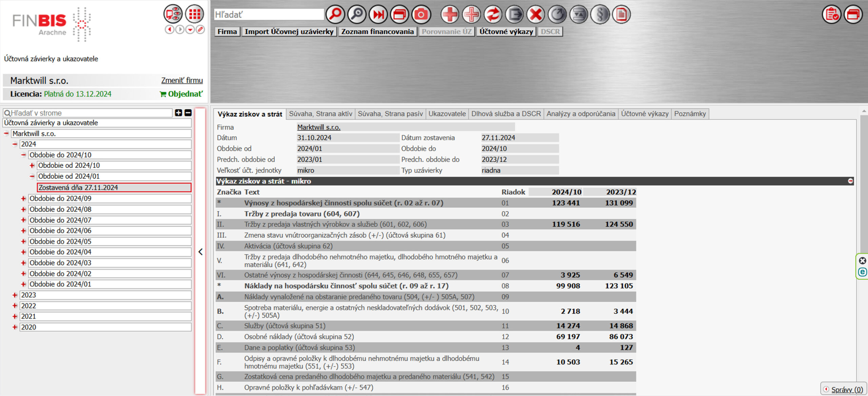Click Import Účovnej uzávierky button
Image resolution: width=868 pixels, height=396 pixels.
(x=289, y=32)
